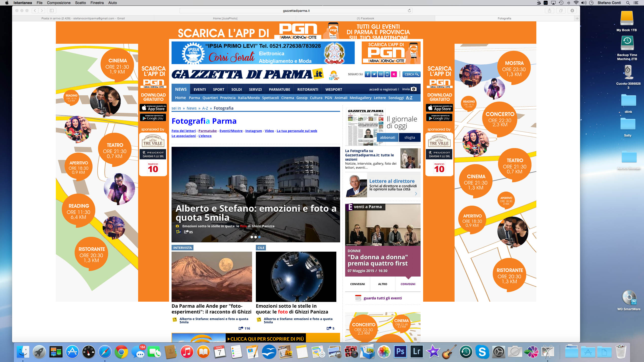Click the share icon showing 116
This screenshot has height=362, width=644.
(241, 328)
